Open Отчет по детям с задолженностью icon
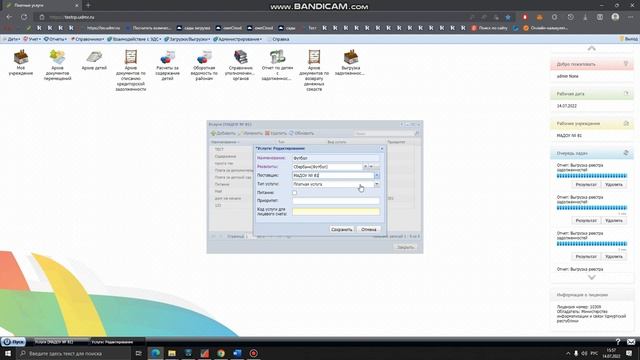The image size is (640, 360). point(277,65)
